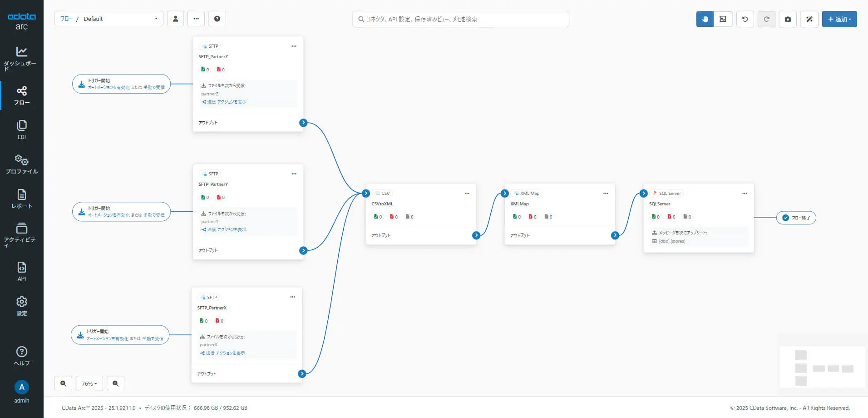This screenshot has width=868, height=418.
Task: Click the output port of SFTP_PartnerZ
Action: click(303, 123)
